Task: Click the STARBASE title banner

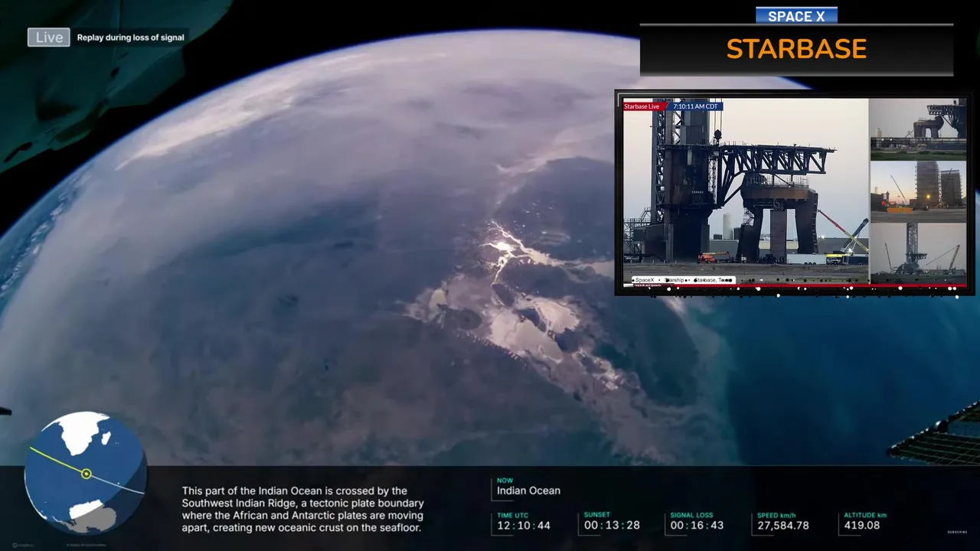Action: pyautogui.click(x=796, y=50)
